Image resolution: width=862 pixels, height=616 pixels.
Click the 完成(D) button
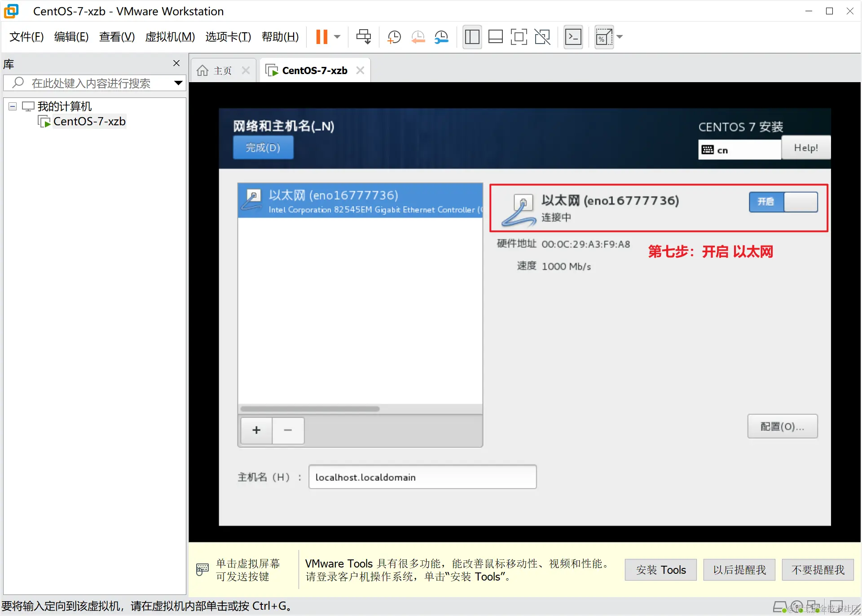(x=263, y=148)
